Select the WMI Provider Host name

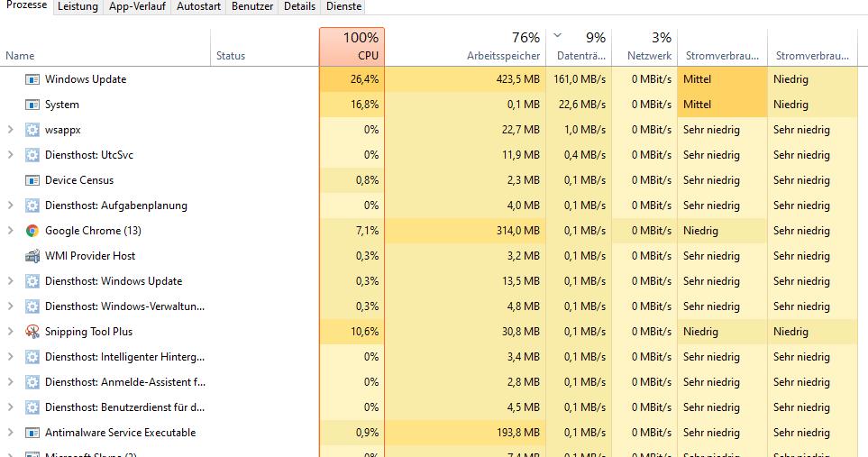pyautogui.click(x=90, y=256)
